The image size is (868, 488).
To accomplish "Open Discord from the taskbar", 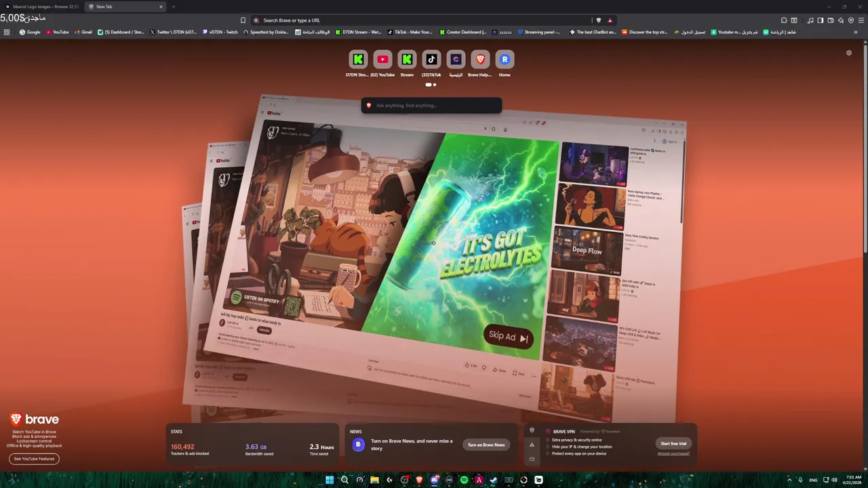I will [x=434, y=480].
